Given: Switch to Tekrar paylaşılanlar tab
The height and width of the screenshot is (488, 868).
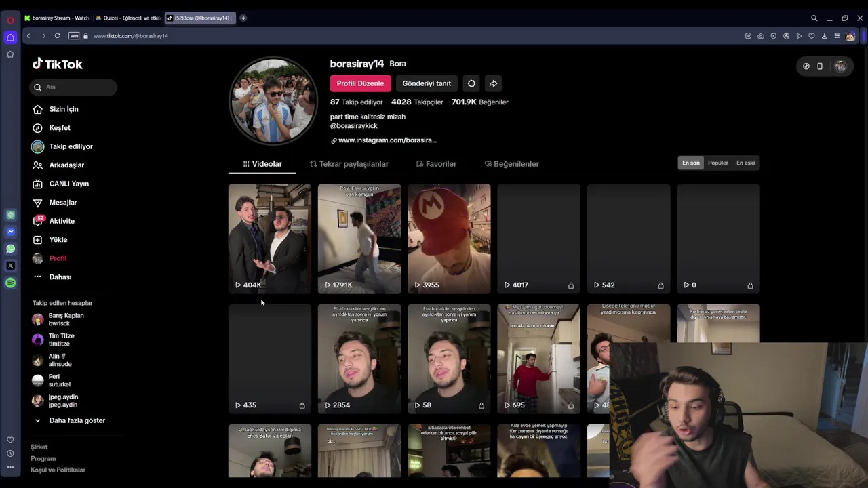Looking at the screenshot, I should (x=349, y=164).
